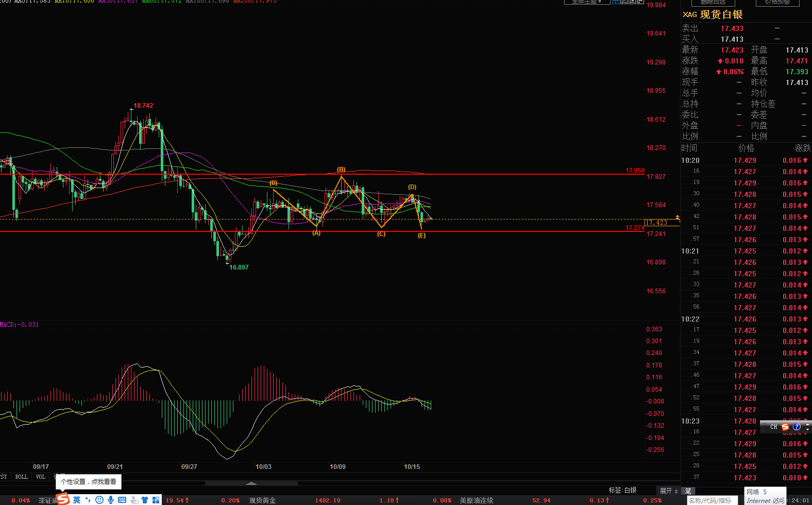Image resolution: width=812 pixels, height=505 pixels.
Task: Click the XAG 现货白银 title
Action: 713,14
